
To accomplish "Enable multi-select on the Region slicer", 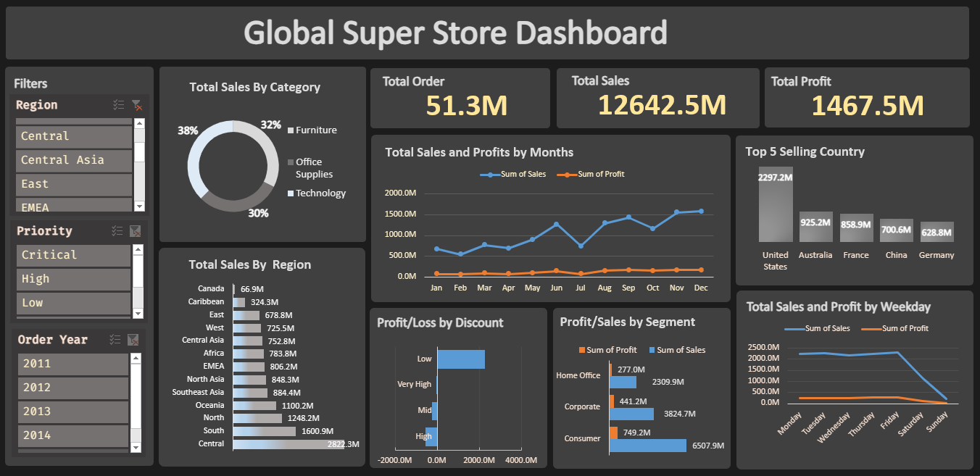I will [x=119, y=105].
